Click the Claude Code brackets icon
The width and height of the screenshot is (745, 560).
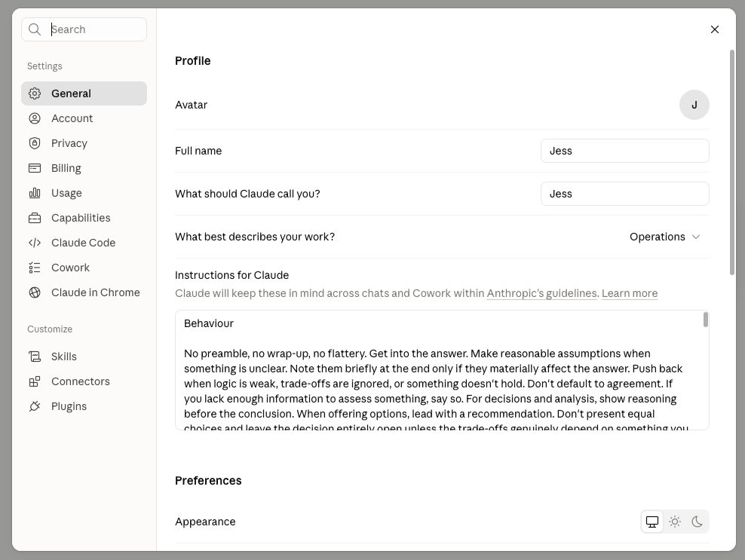pyautogui.click(x=35, y=243)
